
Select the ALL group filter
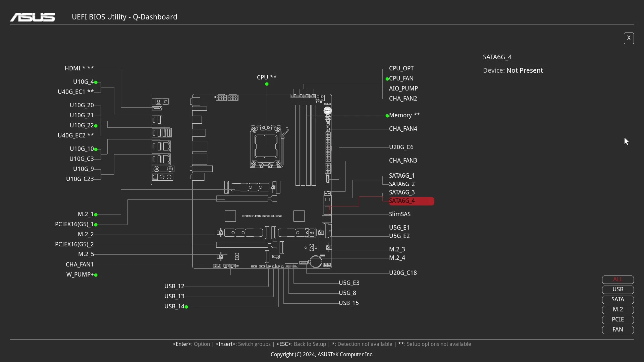click(618, 280)
